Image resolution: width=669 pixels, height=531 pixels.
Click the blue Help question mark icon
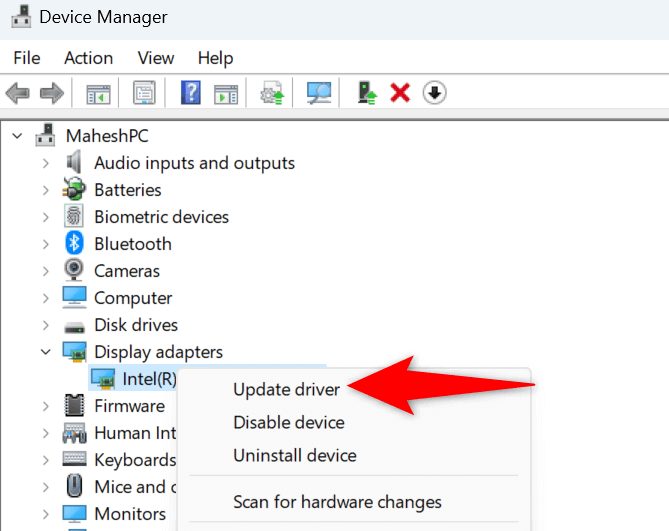click(191, 93)
